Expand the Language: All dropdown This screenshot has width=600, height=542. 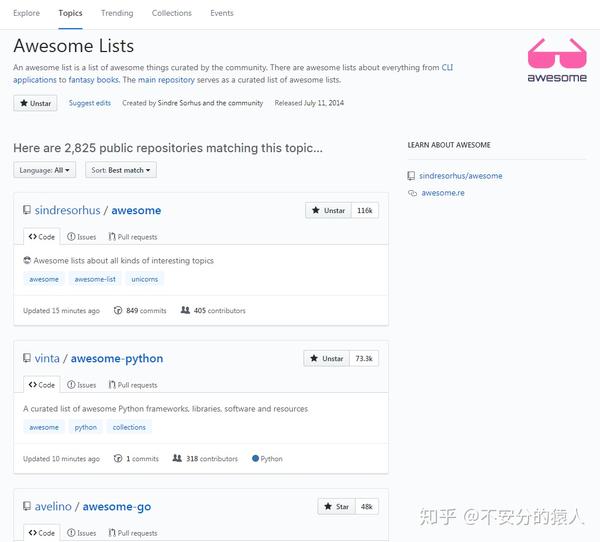pyautogui.click(x=44, y=170)
